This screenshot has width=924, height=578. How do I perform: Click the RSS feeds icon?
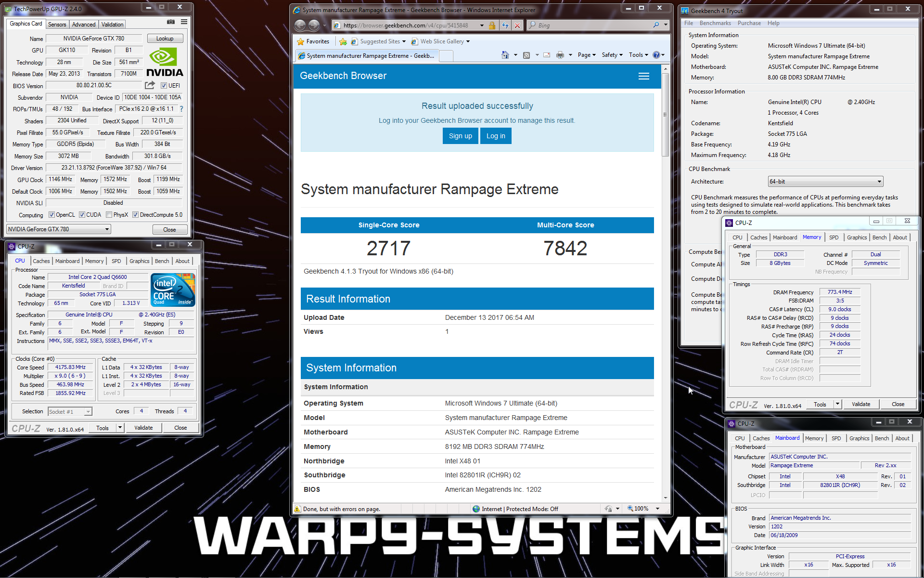pos(526,55)
